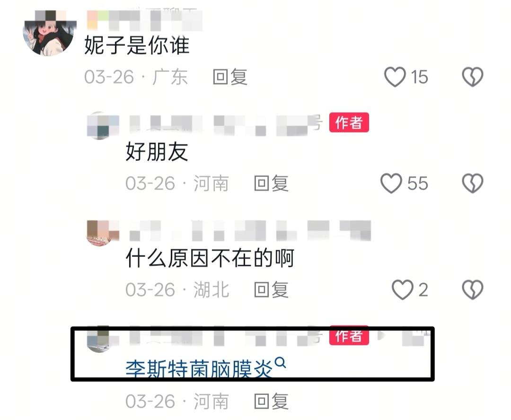Tap the username above 妮子是你谁

pos(145,19)
